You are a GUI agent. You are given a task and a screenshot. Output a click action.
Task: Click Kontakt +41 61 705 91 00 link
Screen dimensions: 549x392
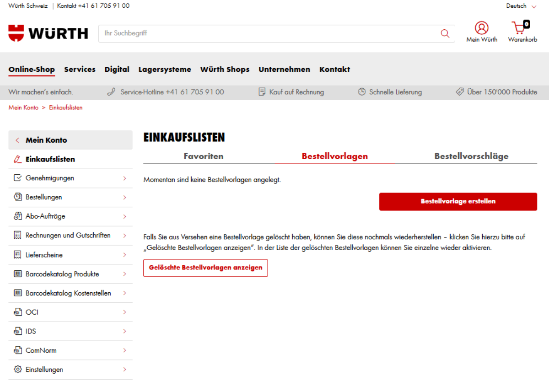click(x=93, y=6)
